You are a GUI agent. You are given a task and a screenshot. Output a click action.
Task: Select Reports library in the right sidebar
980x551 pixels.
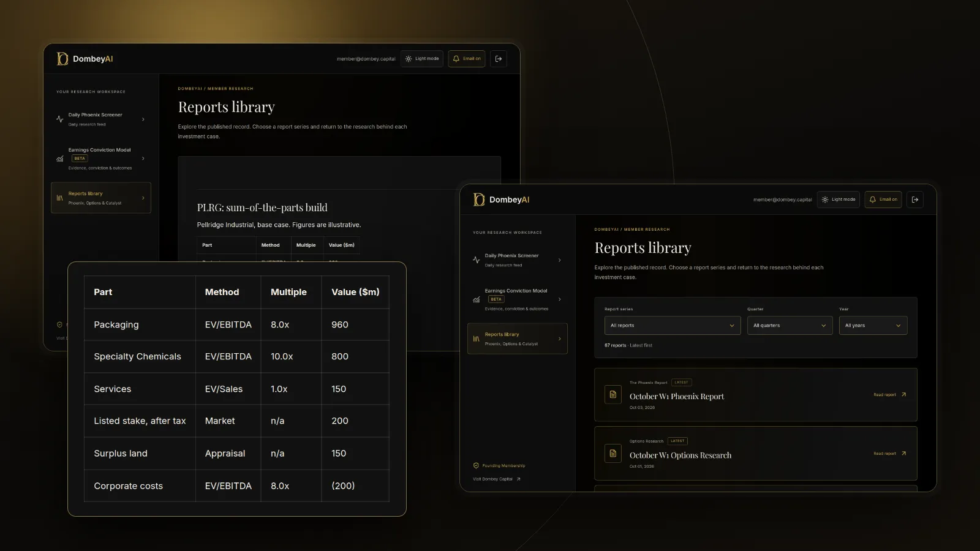(518, 339)
